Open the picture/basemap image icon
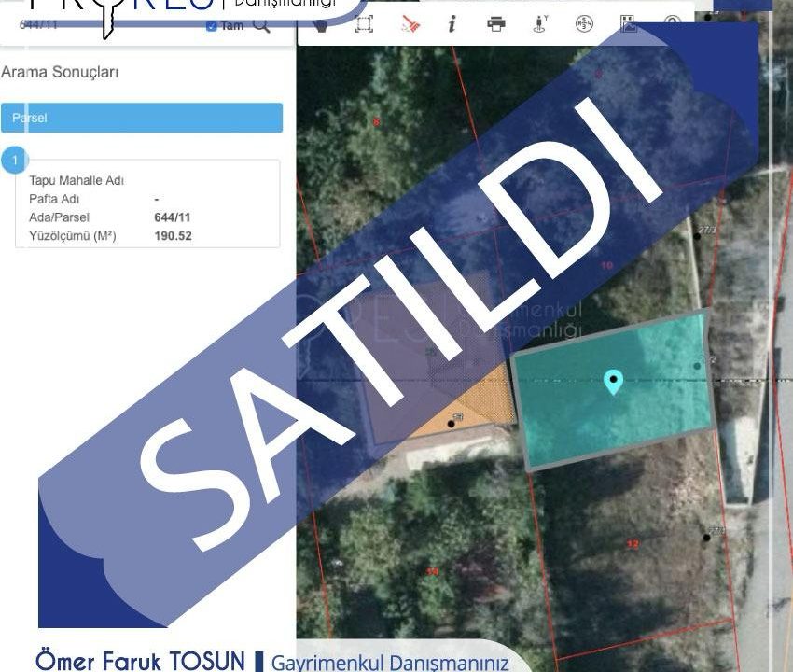Screen dimensions: 793x672 [x=628, y=23]
